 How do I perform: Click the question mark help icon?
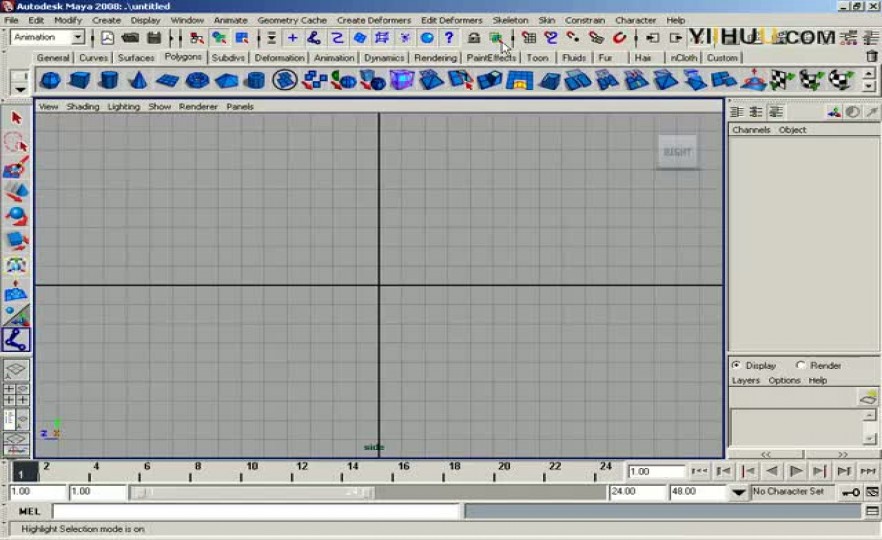click(449, 38)
